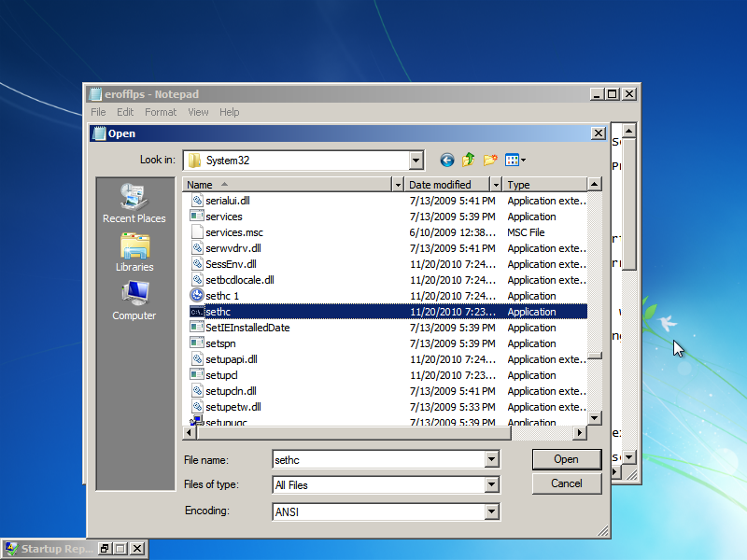
Task: Select the services.msc file
Action: [x=234, y=232]
